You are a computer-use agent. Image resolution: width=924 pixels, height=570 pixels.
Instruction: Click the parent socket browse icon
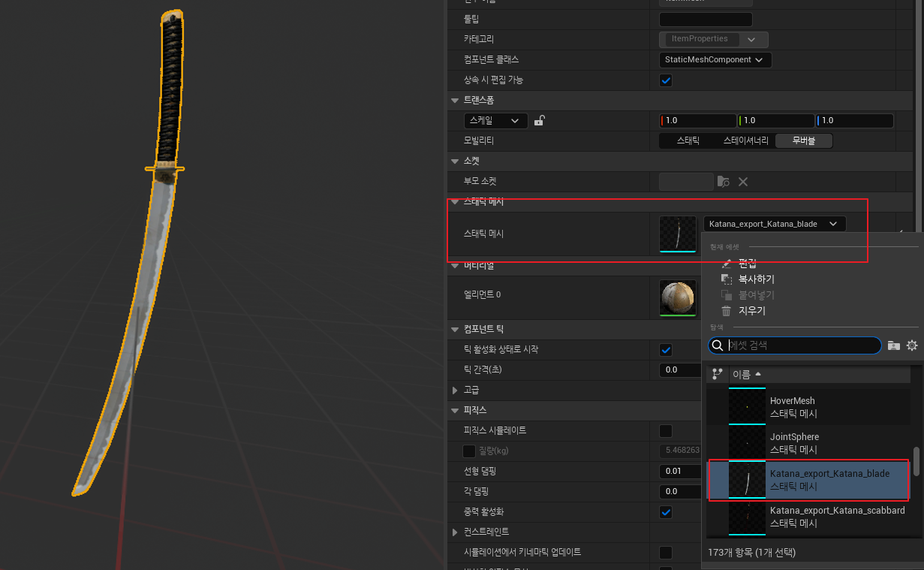click(x=723, y=181)
